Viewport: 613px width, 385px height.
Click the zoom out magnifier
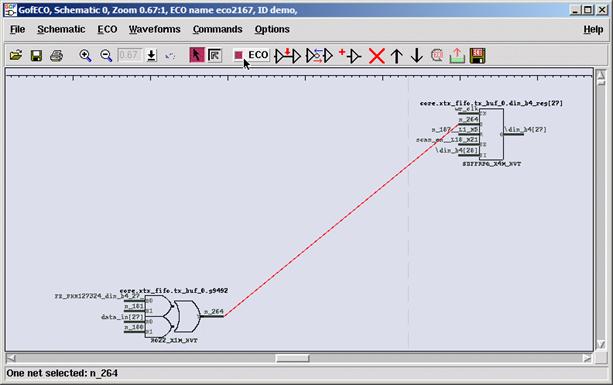106,56
